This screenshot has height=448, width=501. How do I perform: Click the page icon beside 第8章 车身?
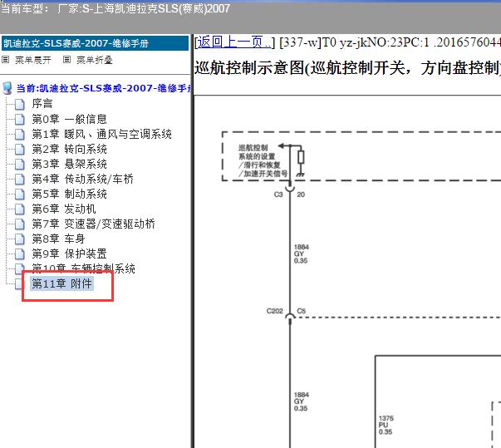pos(20,239)
